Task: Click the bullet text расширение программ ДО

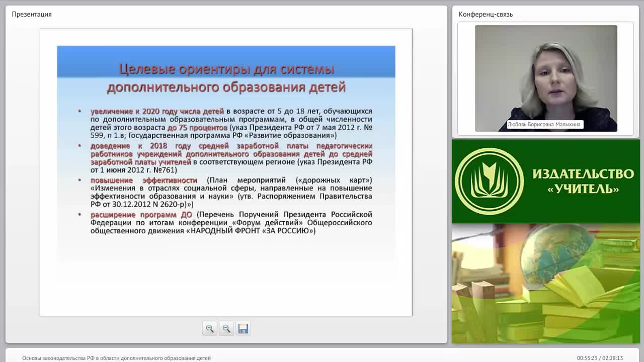Action: [x=141, y=215]
